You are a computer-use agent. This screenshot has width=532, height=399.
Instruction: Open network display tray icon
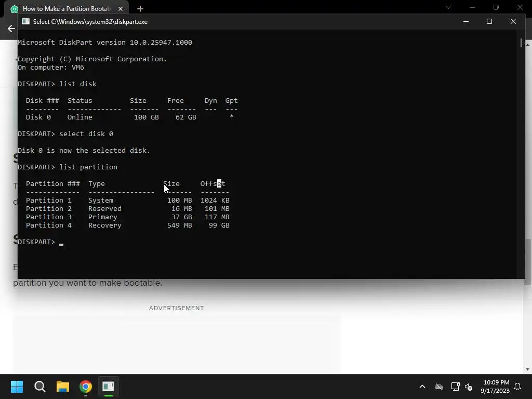pos(455,387)
